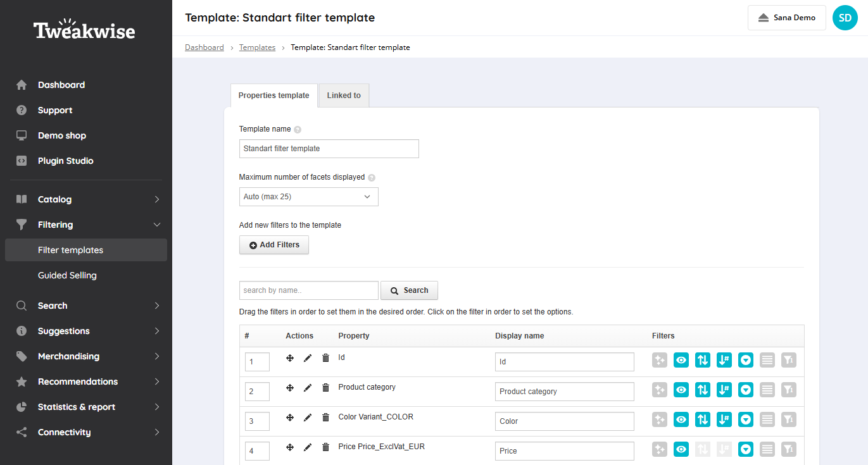
Task: Toggle collapse circle-arrow in Product category row
Action: click(746, 390)
